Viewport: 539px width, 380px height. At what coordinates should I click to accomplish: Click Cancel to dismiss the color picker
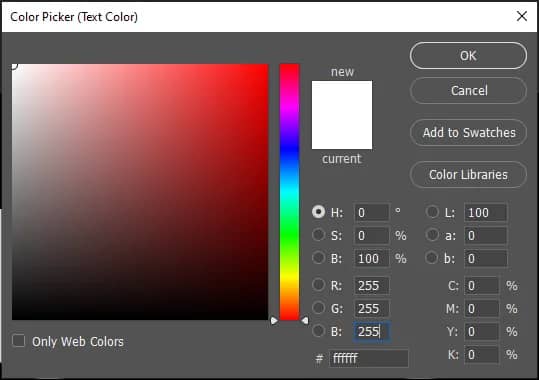click(x=468, y=91)
